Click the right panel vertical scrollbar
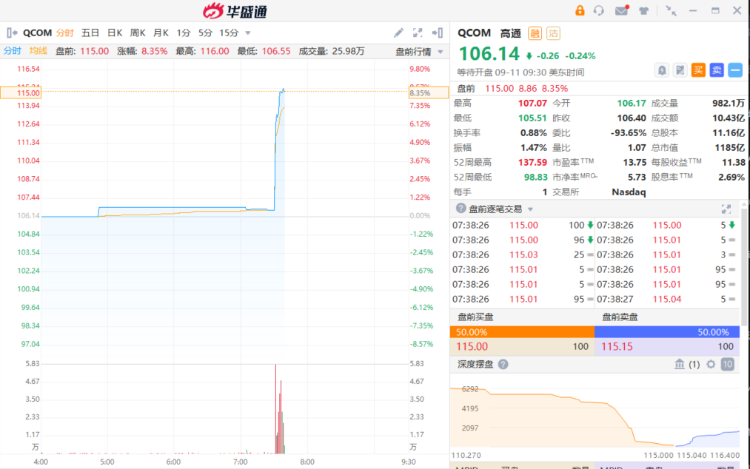 pyautogui.click(x=744, y=268)
